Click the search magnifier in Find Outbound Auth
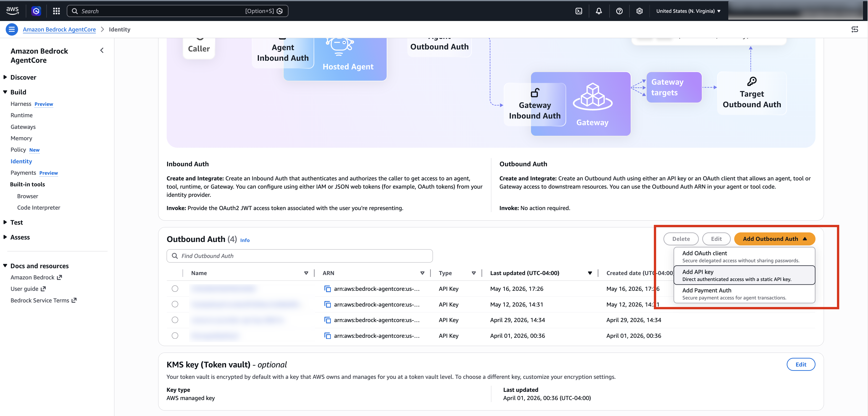Viewport: 868px width, 416px height. pyautogui.click(x=175, y=256)
